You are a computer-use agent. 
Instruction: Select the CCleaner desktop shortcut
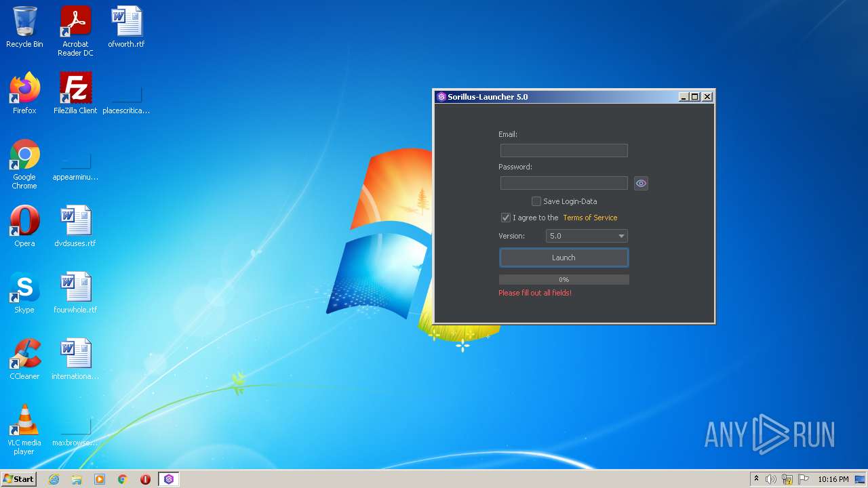click(24, 359)
